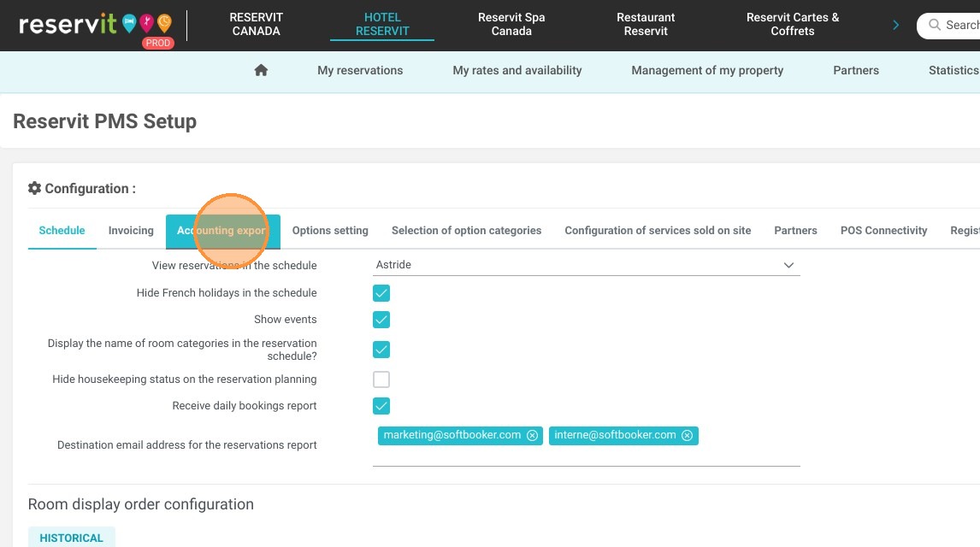This screenshot has width=980, height=547.
Task: Uncheck Hide French holidays in the schedule
Action: (x=381, y=293)
